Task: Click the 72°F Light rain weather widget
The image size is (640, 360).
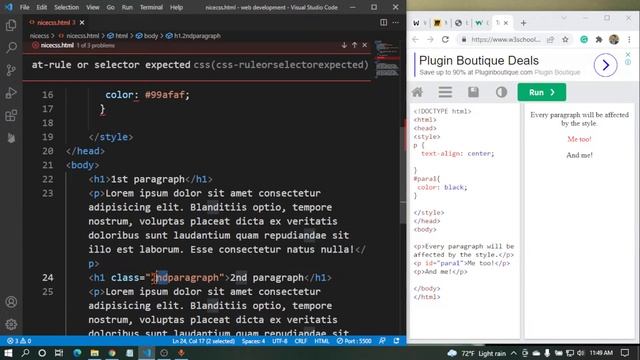Action: pos(477,353)
